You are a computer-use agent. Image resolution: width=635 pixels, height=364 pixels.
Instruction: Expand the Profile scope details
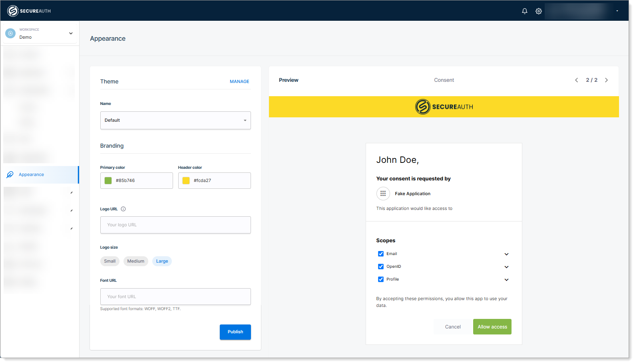506,280
